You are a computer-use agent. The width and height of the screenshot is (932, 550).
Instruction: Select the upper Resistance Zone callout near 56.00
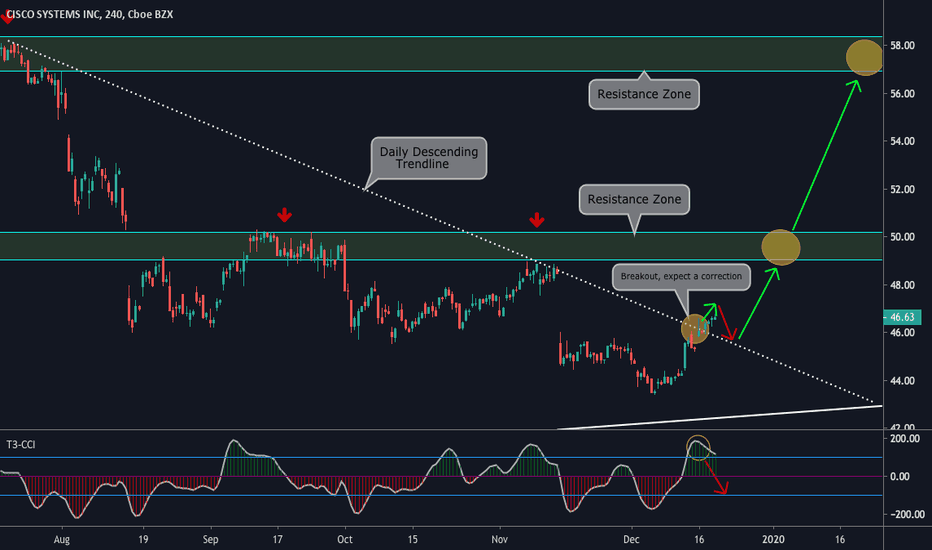(x=644, y=94)
